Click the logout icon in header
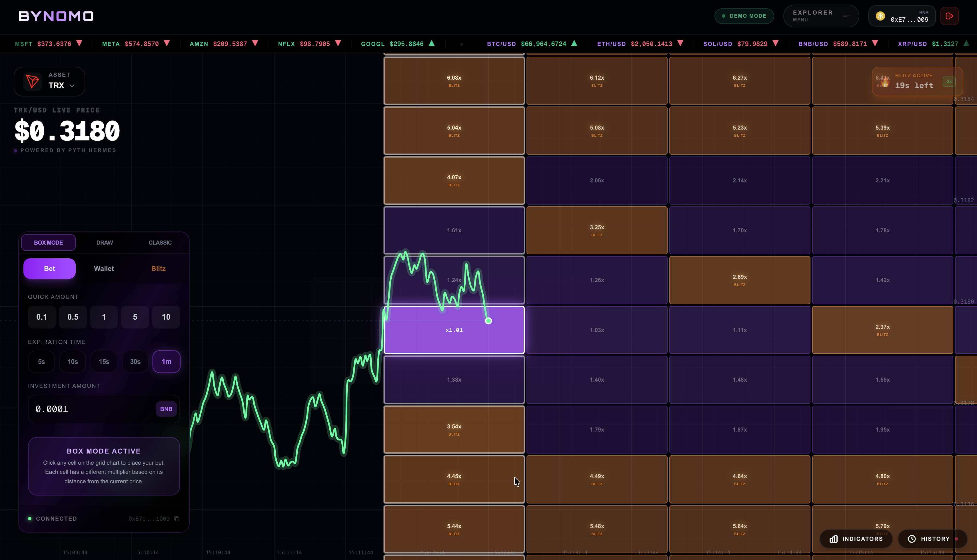This screenshot has width=977, height=560. 949,16
